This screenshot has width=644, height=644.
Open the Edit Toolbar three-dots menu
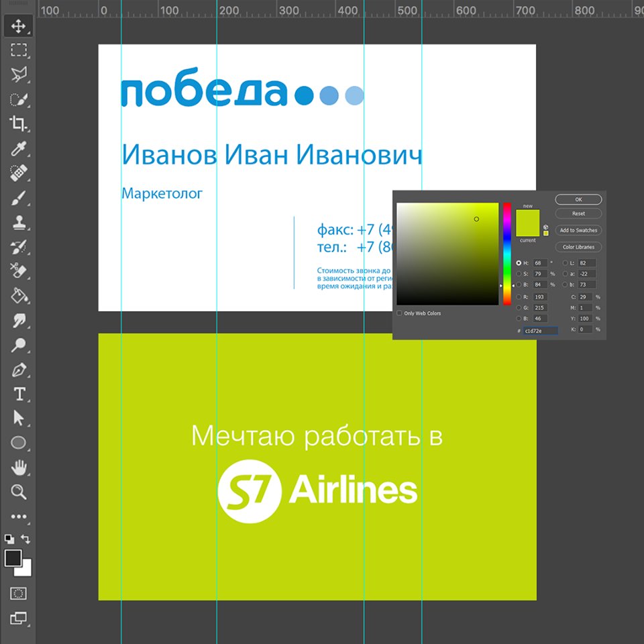(18, 517)
